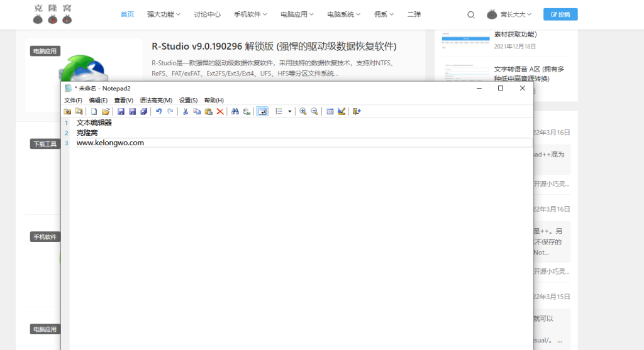Open 讨论中心 in the website nav

click(207, 14)
